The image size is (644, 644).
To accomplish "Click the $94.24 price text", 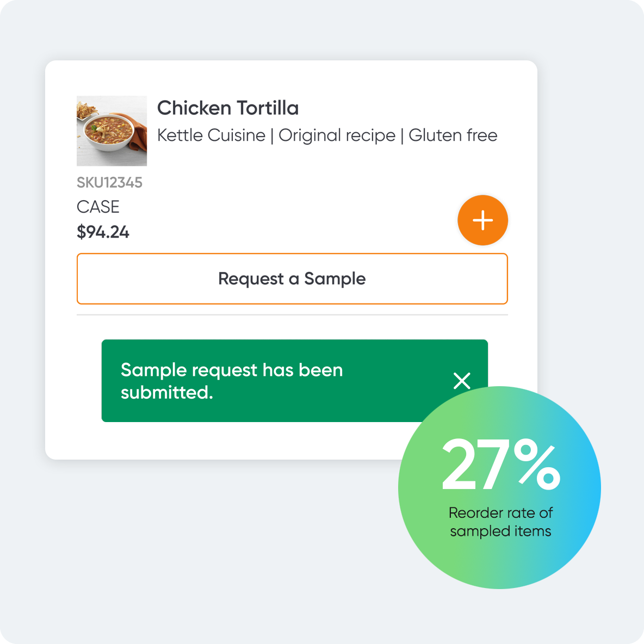I will [x=103, y=232].
